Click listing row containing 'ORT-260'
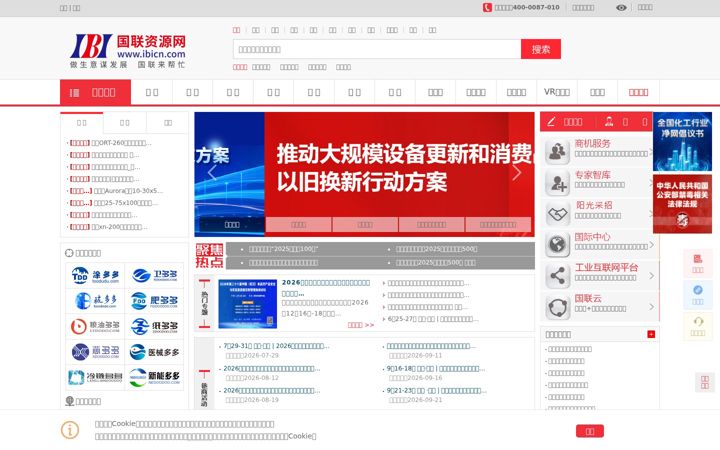 [x=110, y=143]
